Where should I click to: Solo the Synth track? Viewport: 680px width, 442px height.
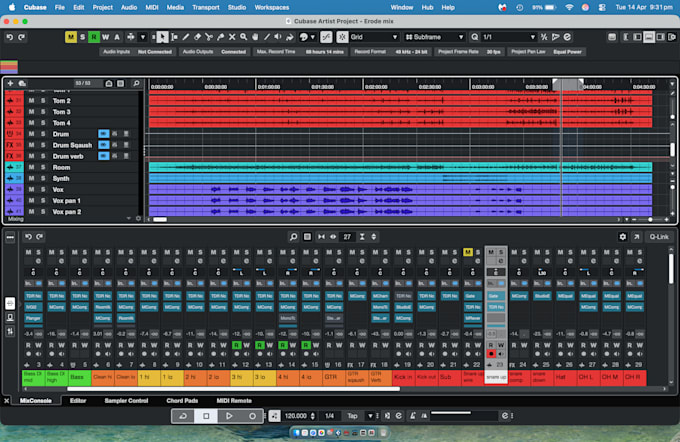click(43, 178)
